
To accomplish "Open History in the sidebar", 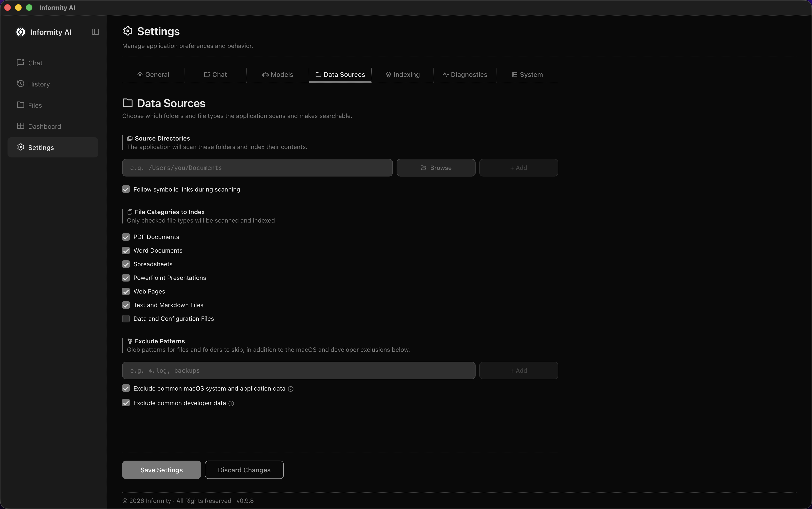I will pos(53,84).
